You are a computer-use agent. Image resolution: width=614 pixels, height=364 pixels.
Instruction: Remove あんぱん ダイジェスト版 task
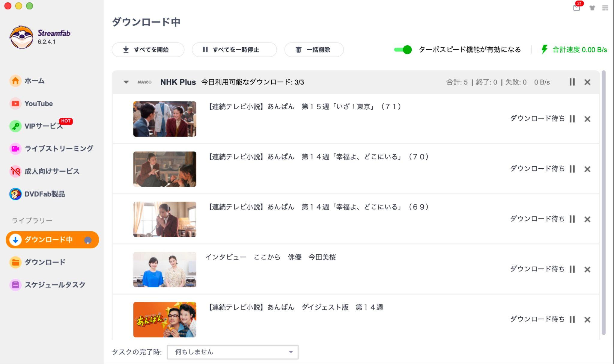coord(587,320)
